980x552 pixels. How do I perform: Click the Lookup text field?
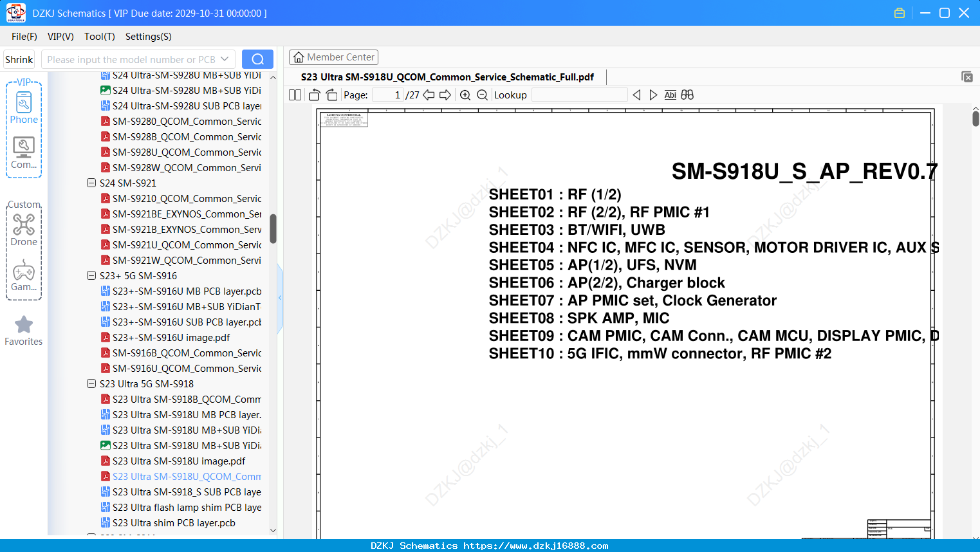579,95
